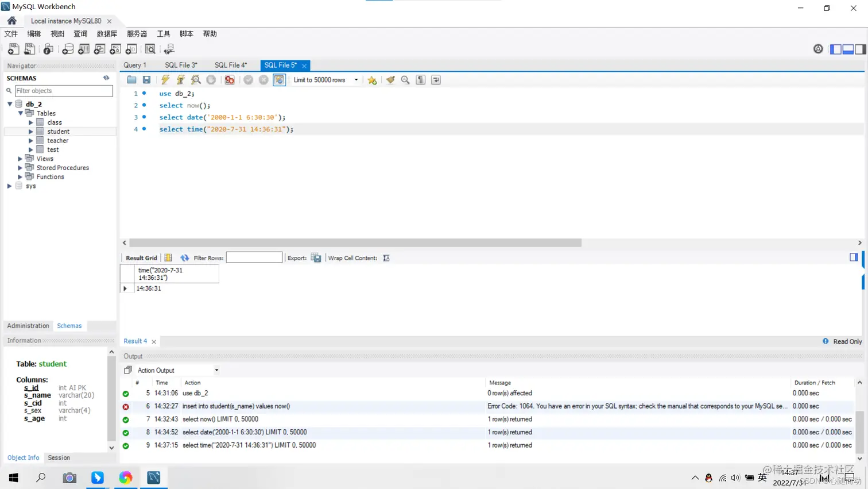
Task: Create a new stored procedure icon
Action: (115, 49)
